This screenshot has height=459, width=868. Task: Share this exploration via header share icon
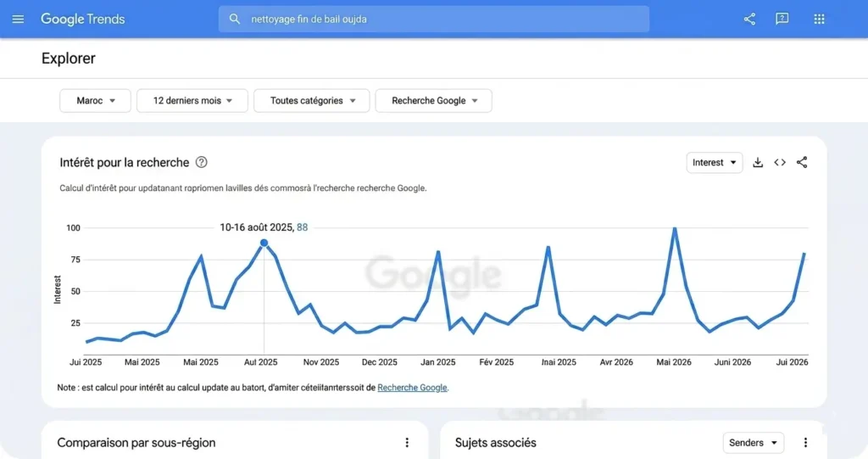[749, 20]
